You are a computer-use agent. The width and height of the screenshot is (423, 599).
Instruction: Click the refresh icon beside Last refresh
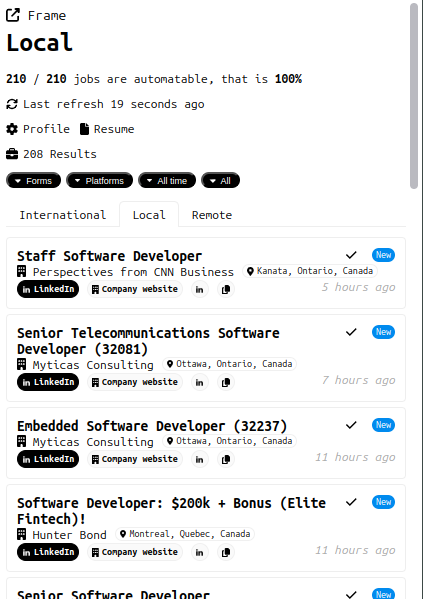[12, 104]
